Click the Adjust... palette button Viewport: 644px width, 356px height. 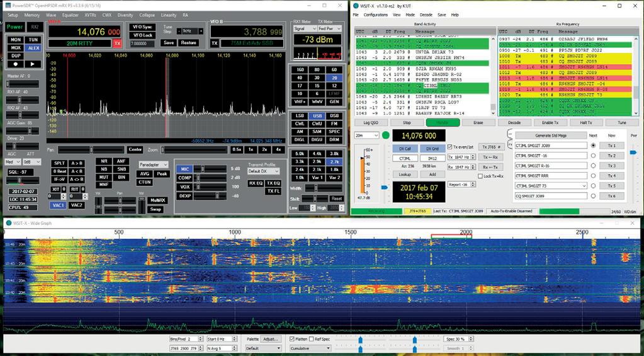click(x=271, y=339)
